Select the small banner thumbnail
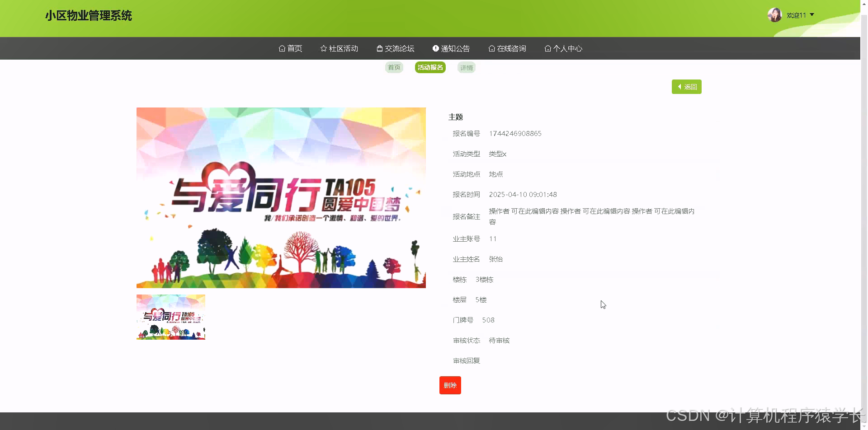The width and height of the screenshot is (868, 430). [171, 317]
